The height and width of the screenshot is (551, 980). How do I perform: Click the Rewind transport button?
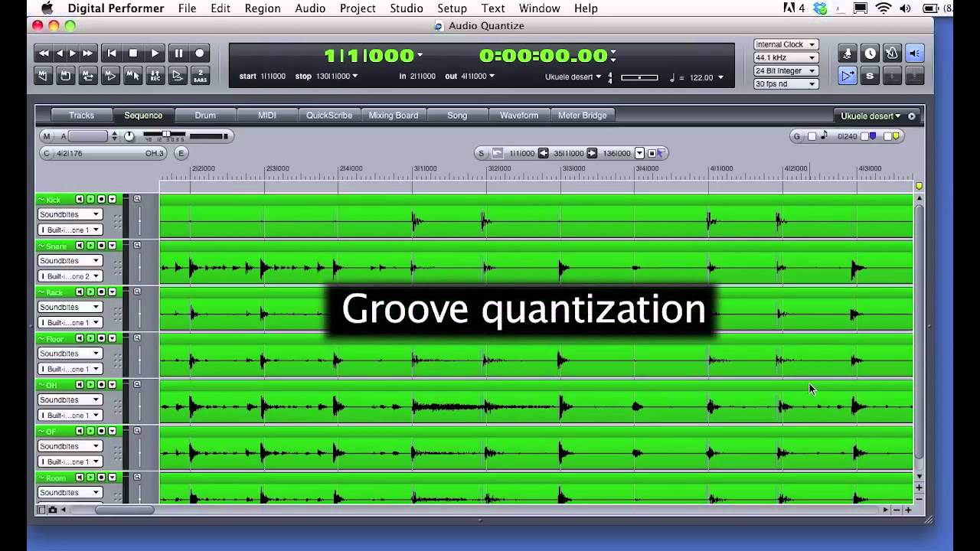(x=44, y=53)
